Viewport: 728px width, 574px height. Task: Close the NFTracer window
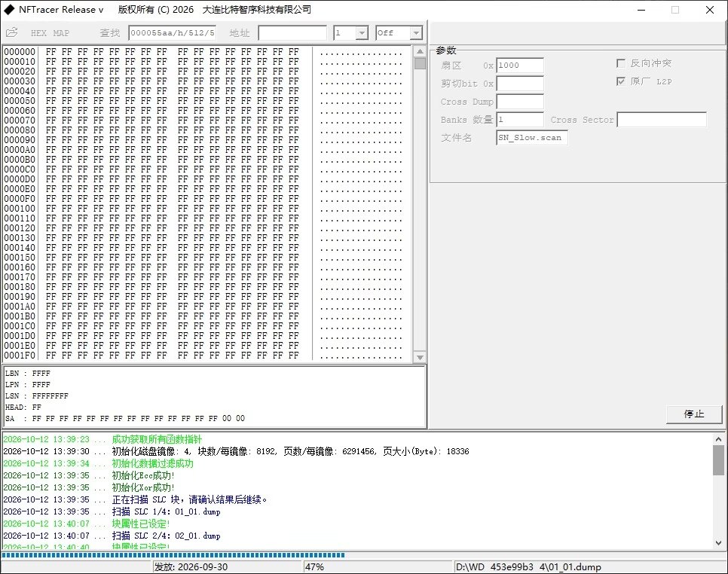tap(710, 10)
